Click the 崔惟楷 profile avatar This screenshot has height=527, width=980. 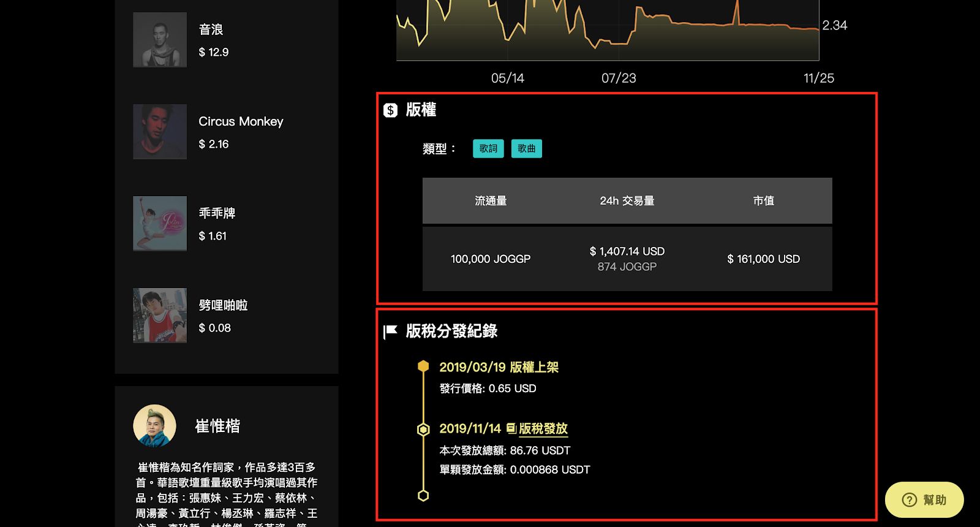[x=154, y=426]
